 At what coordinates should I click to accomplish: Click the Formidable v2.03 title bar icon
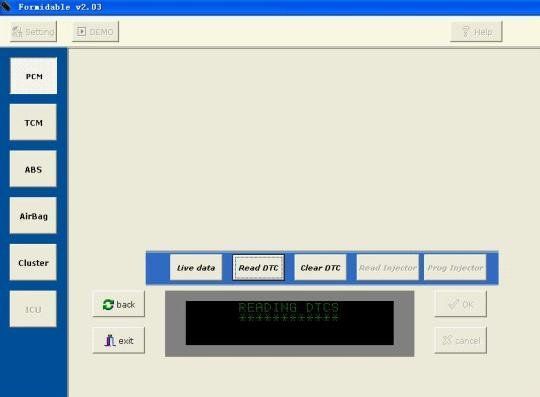[6, 6]
